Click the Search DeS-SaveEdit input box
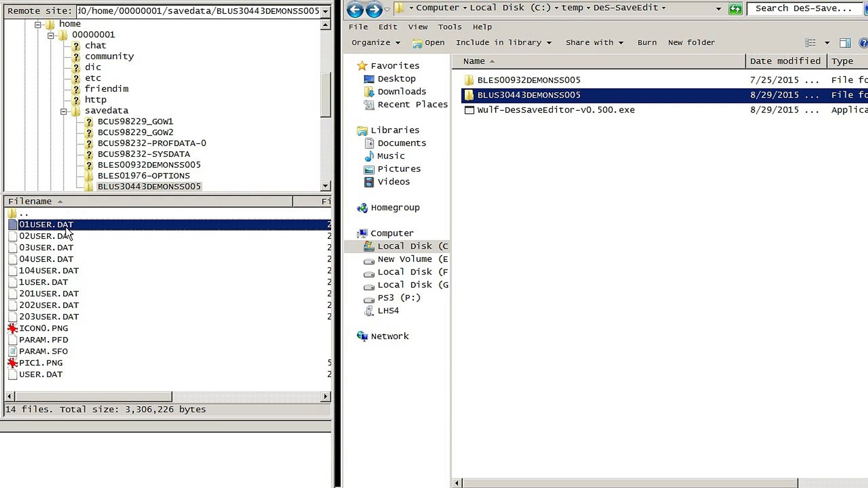This screenshot has height=488, width=868. coord(803,9)
